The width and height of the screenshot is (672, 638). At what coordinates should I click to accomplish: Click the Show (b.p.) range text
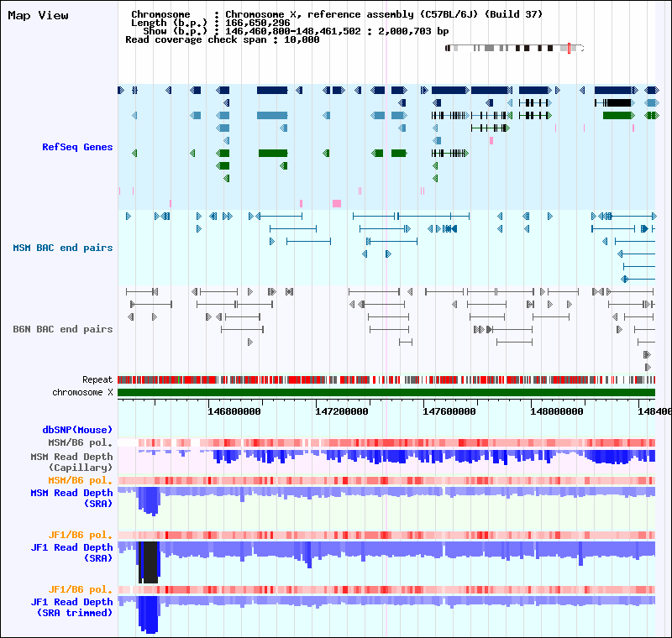pyautogui.click(x=297, y=31)
